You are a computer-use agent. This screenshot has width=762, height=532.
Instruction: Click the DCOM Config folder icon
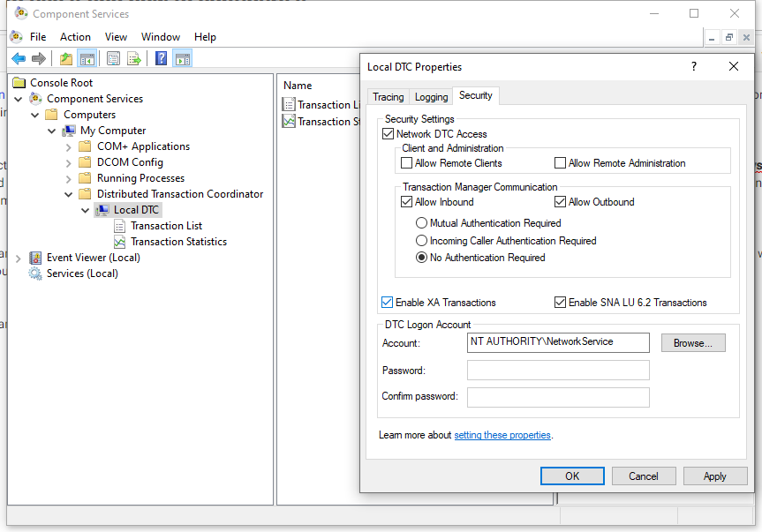point(85,162)
